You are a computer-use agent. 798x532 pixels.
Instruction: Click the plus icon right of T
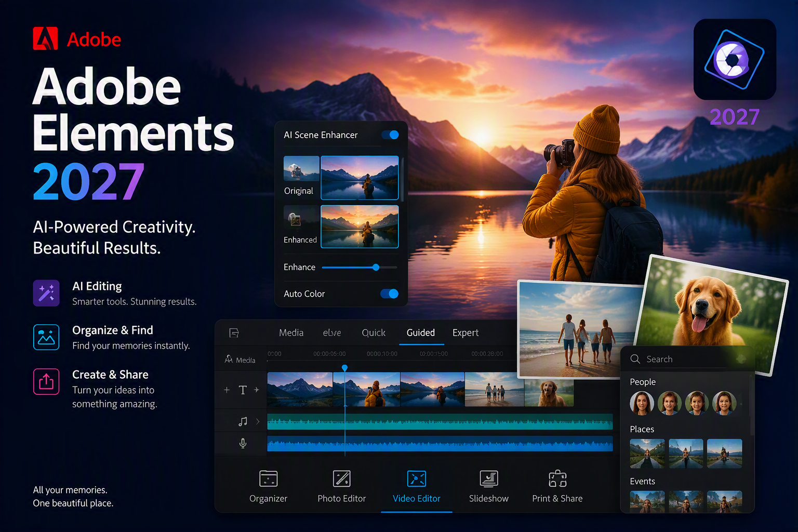click(257, 390)
